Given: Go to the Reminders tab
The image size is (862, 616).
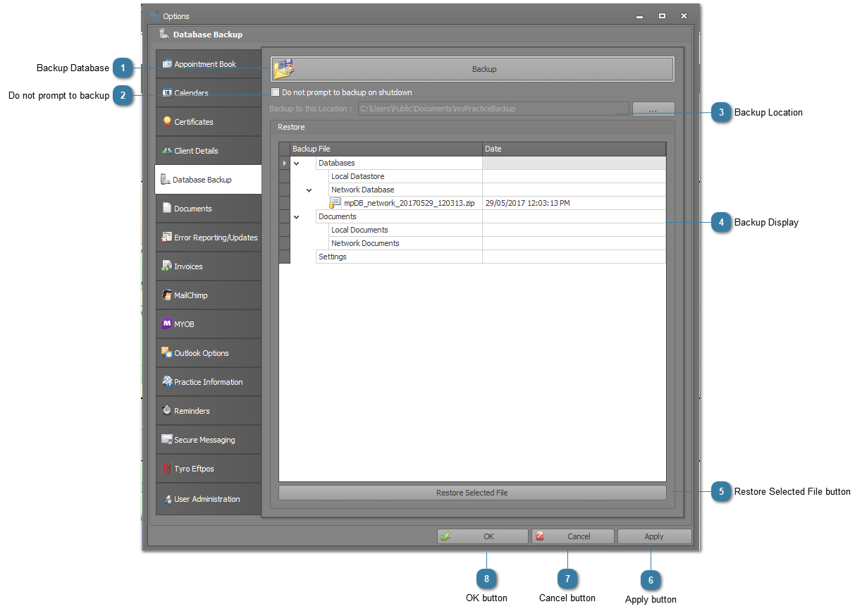Looking at the screenshot, I should click(x=209, y=411).
